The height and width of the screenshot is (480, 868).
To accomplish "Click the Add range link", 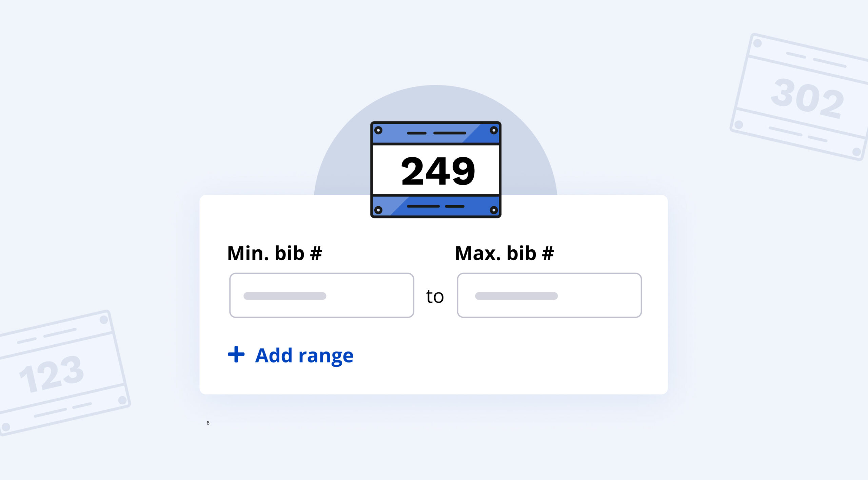I will coord(304,355).
